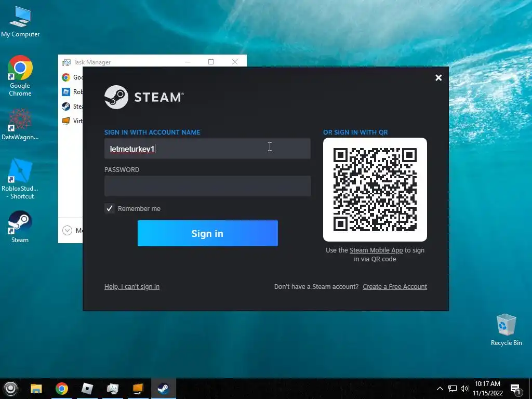532x399 pixels.
Task: Open the Recycle Bin
Action: [506, 330]
